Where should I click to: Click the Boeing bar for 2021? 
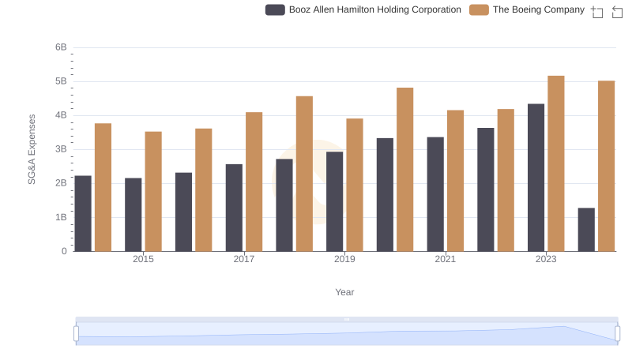click(456, 181)
